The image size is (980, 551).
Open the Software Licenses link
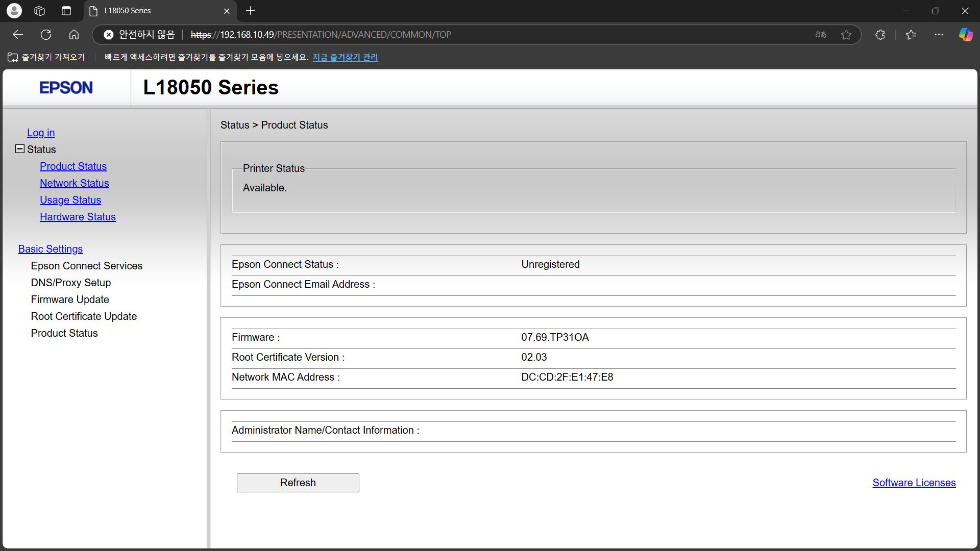point(914,483)
